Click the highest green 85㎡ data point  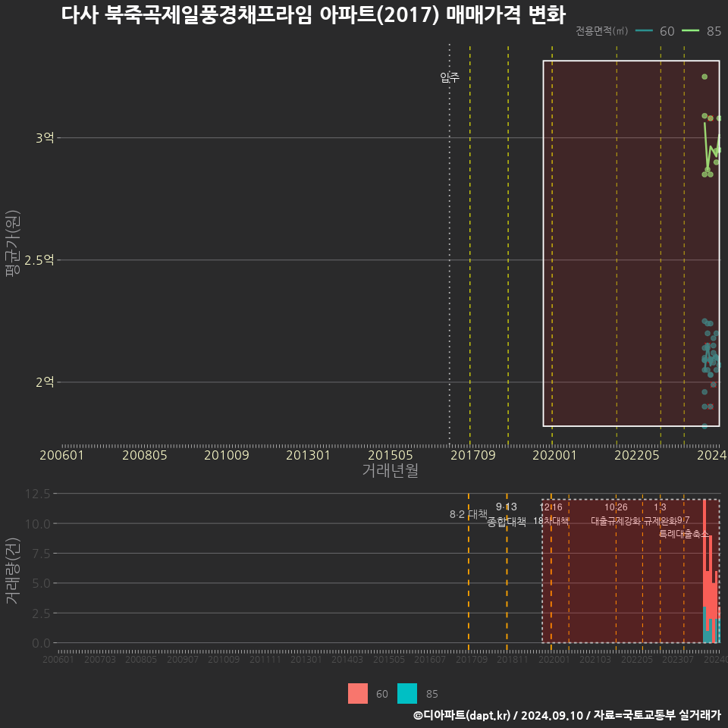point(704,77)
